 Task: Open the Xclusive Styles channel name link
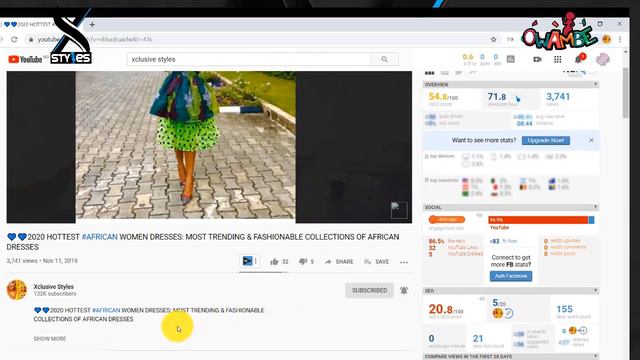point(53,287)
